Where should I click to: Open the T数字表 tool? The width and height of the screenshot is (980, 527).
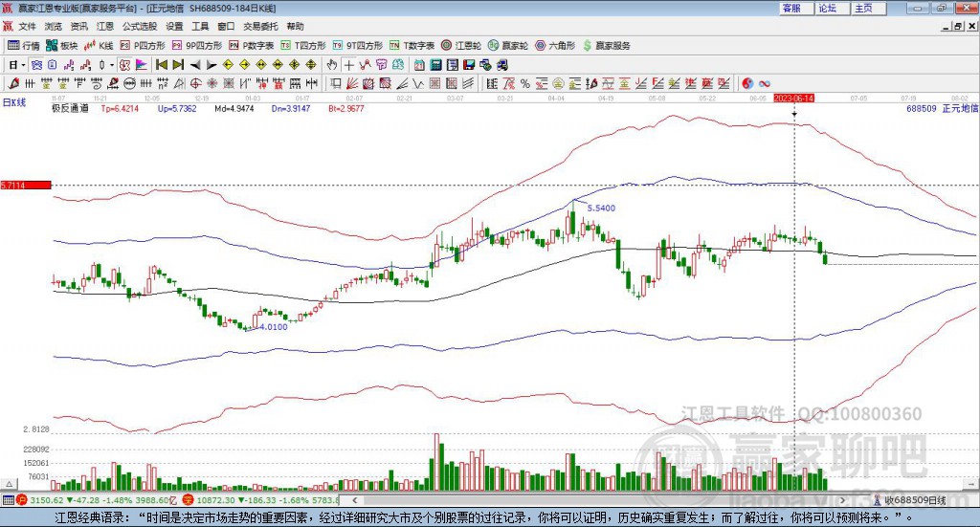[x=412, y=46]
